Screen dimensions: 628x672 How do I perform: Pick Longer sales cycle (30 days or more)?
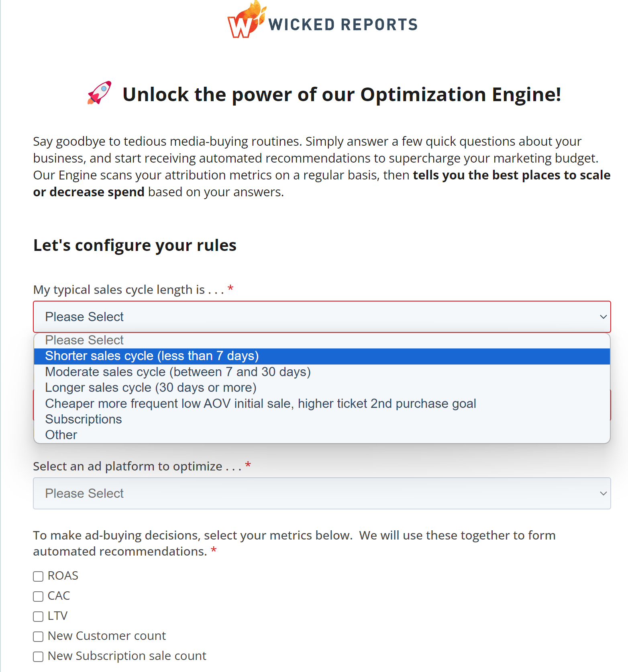(x=151, y=388)
